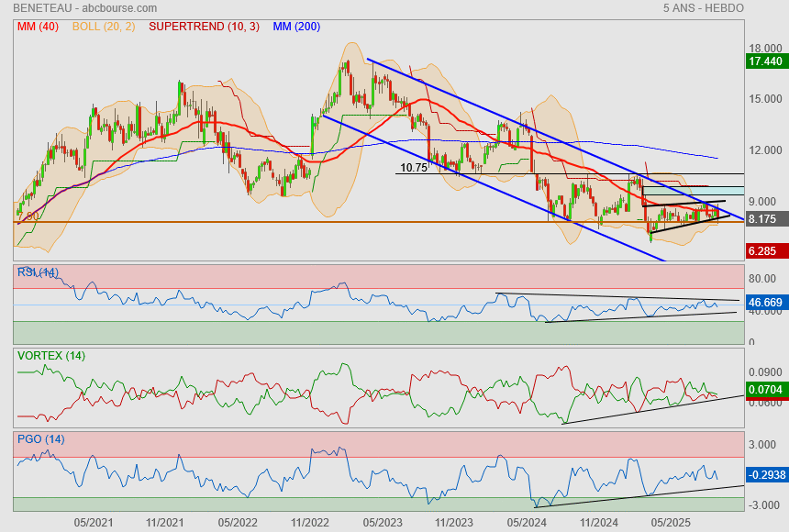
Task: Select the RSI (14) panel label
Action: pos(38,272)
